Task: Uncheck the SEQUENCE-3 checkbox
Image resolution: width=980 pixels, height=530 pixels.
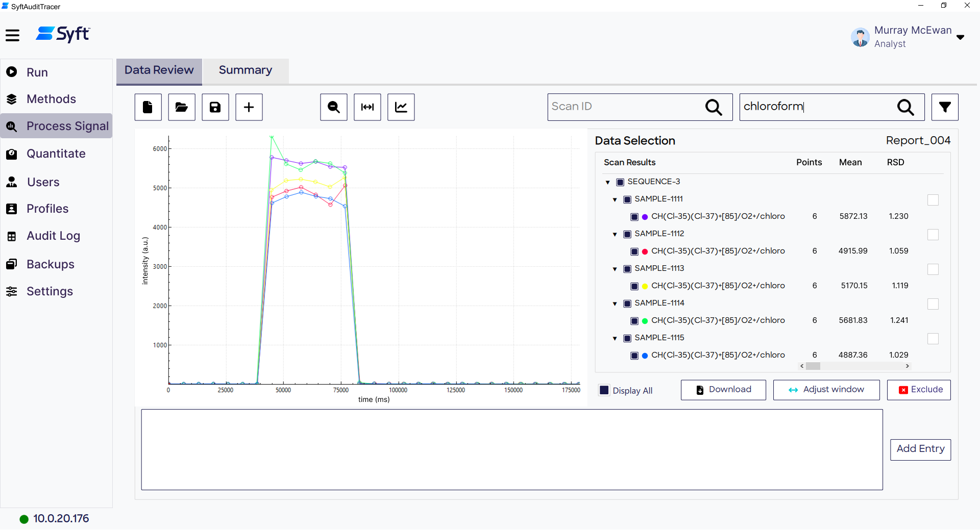Action: coord(620,182)
